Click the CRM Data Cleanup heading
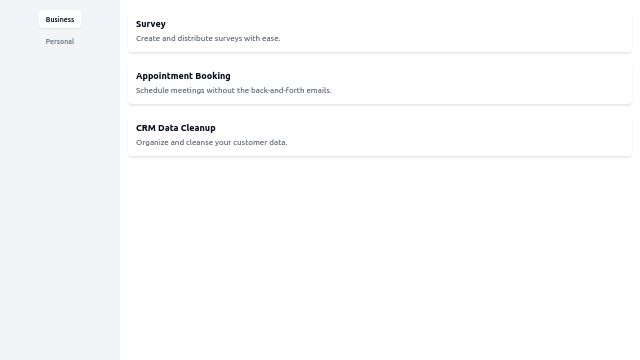 point(176,128)
